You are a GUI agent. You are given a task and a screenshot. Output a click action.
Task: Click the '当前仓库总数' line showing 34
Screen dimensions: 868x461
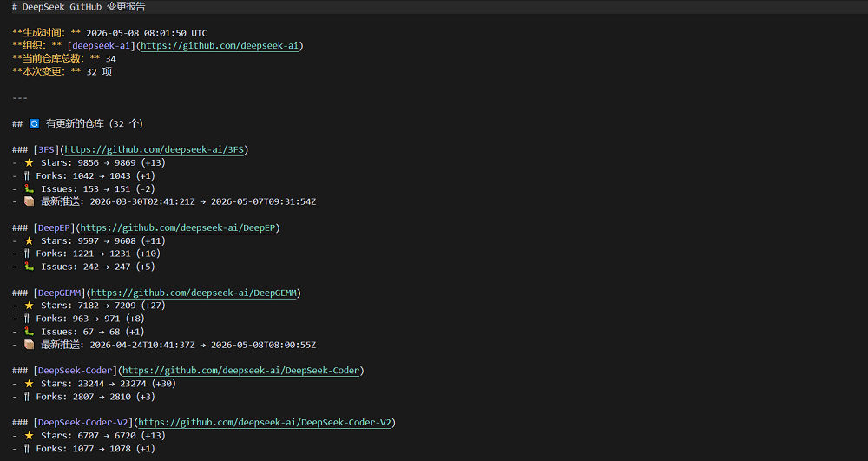(x=64, y=59)
